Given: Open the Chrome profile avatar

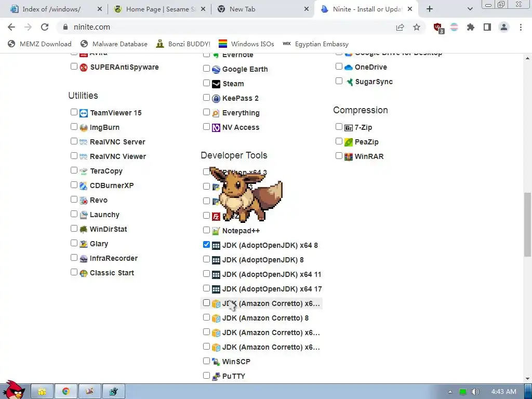Looking at the screenshot, I should [504, 27].
